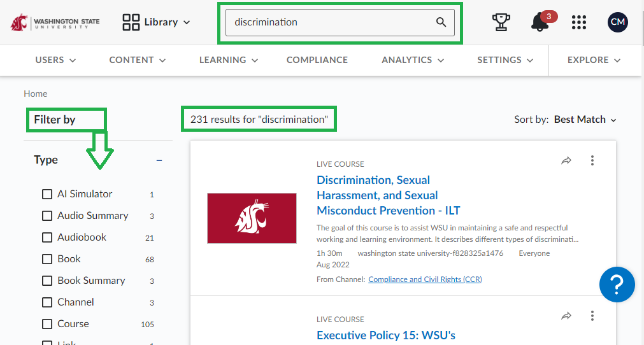Open the Compliance menu item
The height and width of the screenshot is (345, 644).
(317, 60)
